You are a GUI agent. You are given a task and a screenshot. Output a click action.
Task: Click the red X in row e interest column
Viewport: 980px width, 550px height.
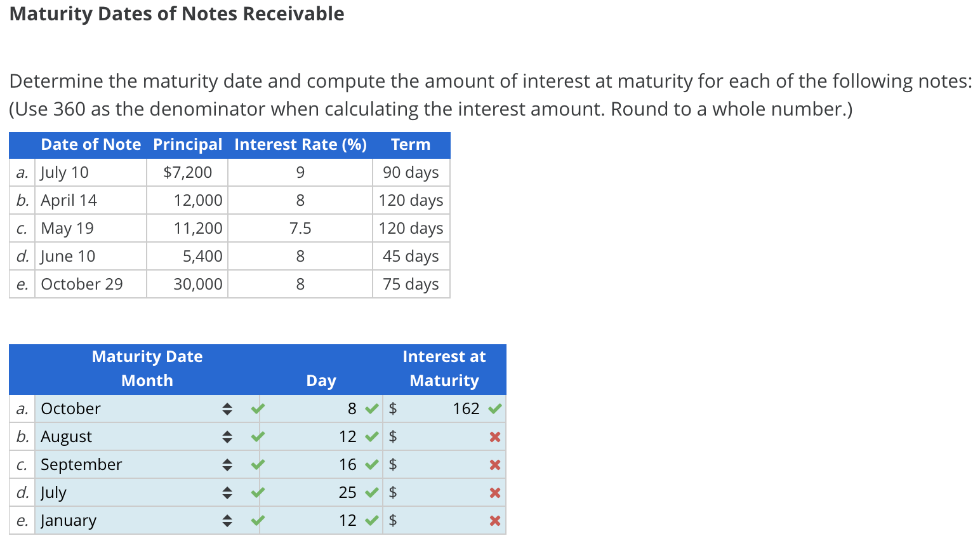tap(494, 521)
